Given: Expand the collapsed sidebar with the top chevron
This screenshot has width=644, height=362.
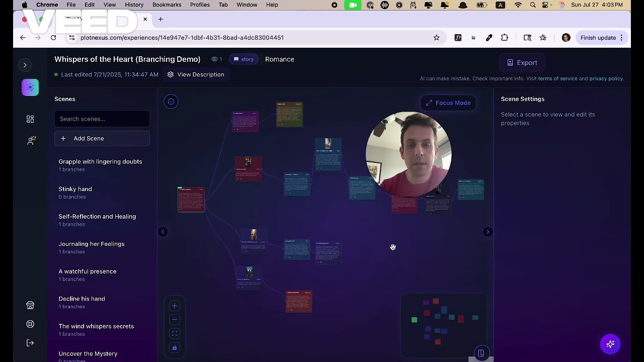Looking at the screenshot, I should 25,65.
